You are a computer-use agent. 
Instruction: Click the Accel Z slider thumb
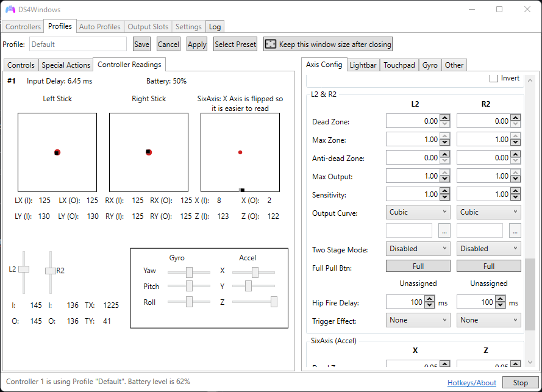click(274, 302)
